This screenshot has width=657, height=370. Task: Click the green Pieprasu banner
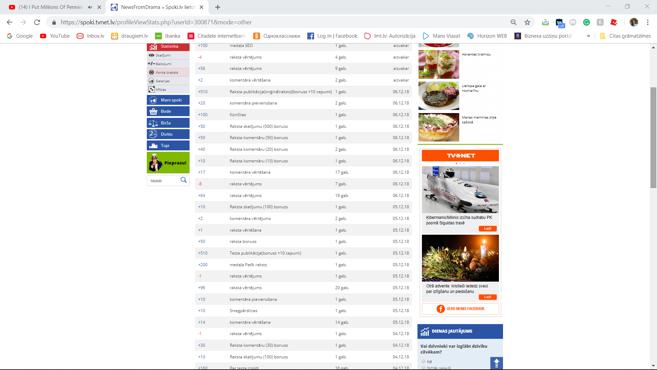[168, 163]
